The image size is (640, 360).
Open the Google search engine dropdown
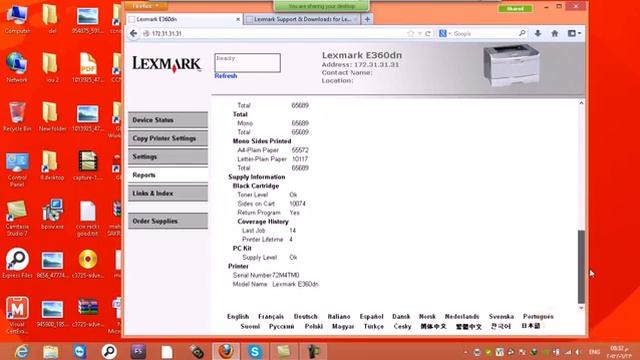tap(444, 33)
